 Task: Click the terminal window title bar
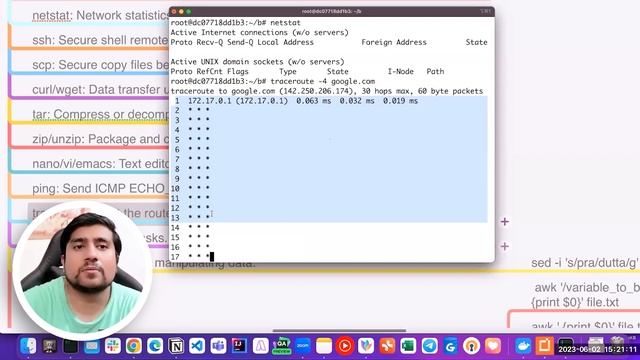tap(331, 11)
